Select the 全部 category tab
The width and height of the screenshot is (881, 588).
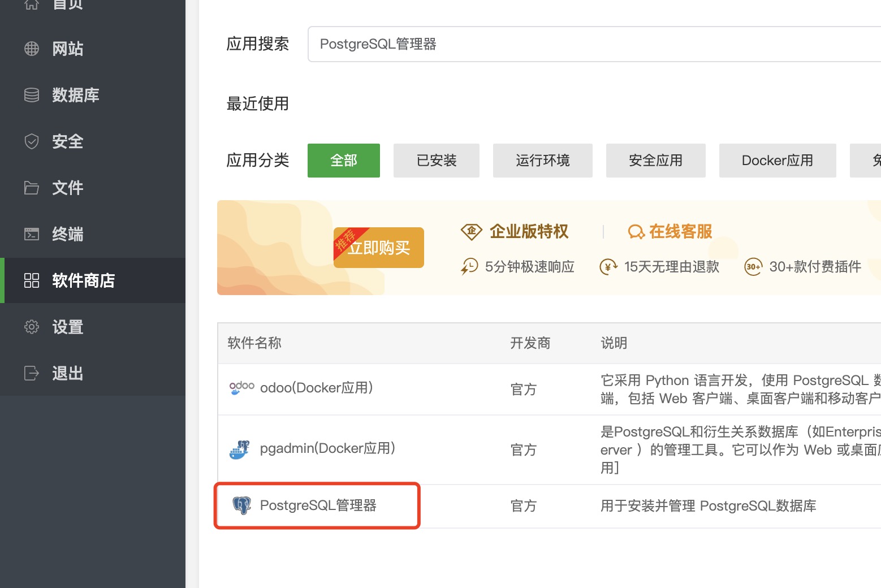[x=344, y=161]
